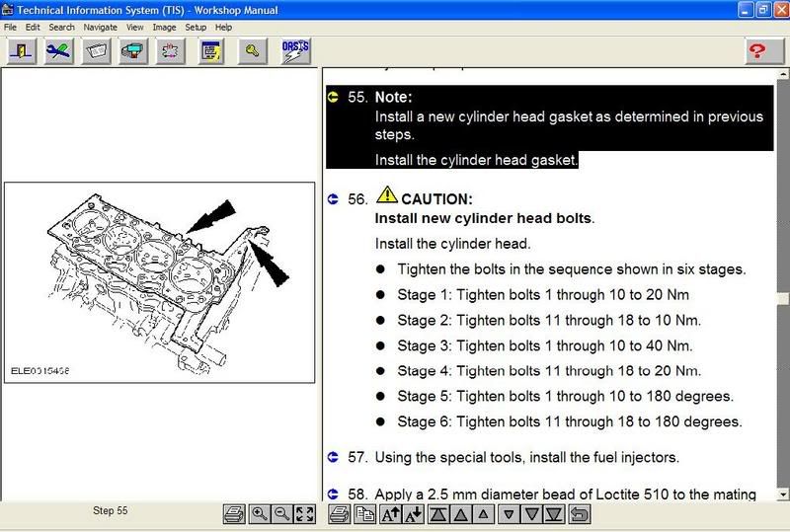Go down one step small triangle
The width and height of the screenshot is (790, 532).
pos(509,514)
